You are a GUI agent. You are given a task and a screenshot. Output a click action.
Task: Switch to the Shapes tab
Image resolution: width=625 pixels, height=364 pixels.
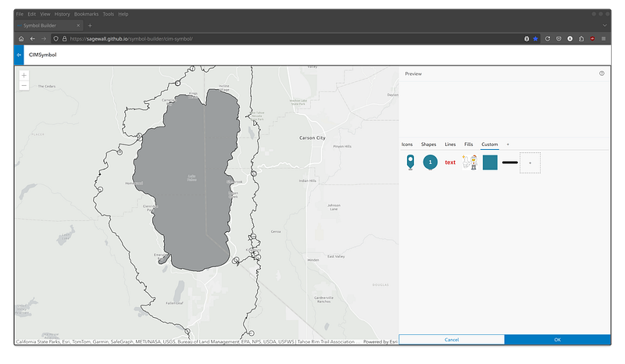(x=428, y=145)
